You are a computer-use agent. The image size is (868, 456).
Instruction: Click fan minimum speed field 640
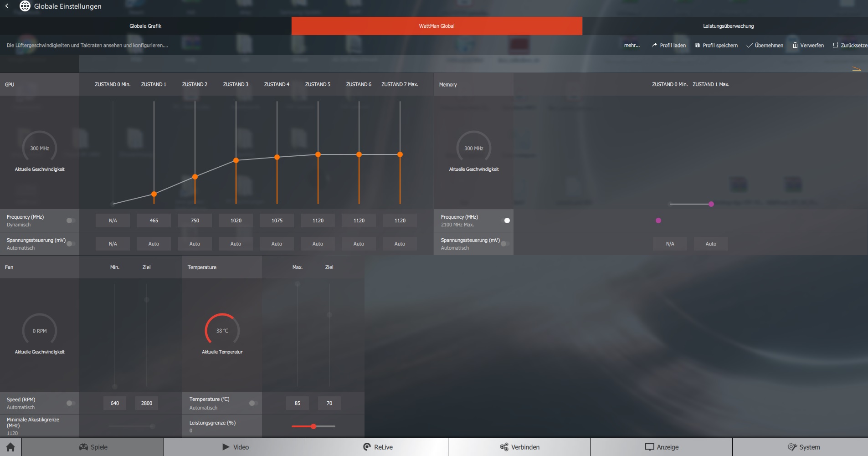point(115,403)
